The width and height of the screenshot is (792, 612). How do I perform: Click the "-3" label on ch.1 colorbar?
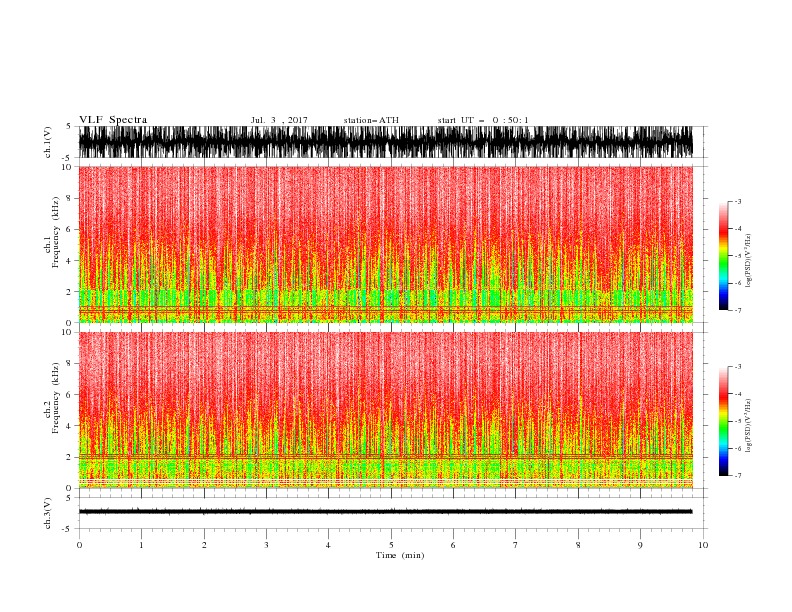(x=738, y=201)
